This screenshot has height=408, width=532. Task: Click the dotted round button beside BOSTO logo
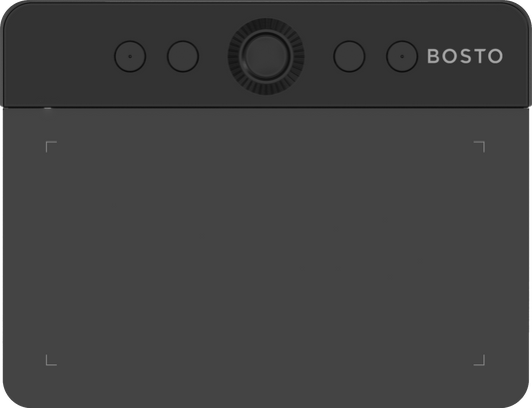pyautogui.click(x=402, y=56)
